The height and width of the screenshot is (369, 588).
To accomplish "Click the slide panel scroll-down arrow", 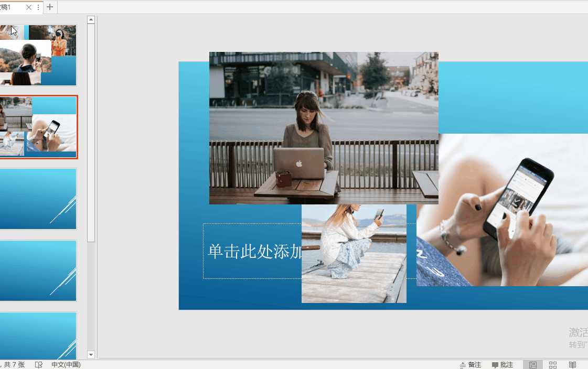I will (x=91, y=354).
